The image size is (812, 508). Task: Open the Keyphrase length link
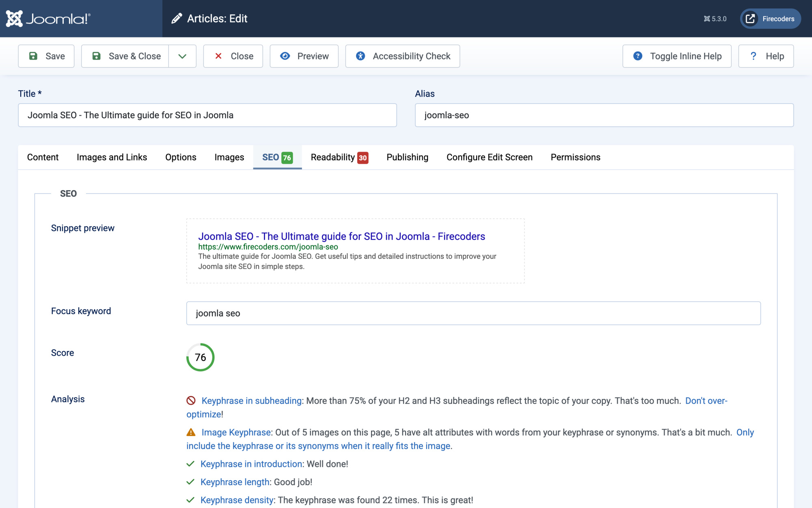235,482
